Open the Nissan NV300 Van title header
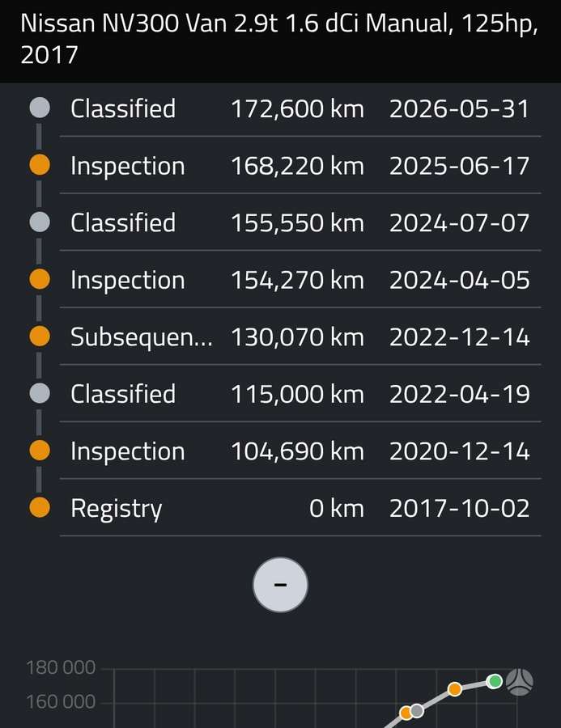Viewport: 561px width, 728px height. 280,39
